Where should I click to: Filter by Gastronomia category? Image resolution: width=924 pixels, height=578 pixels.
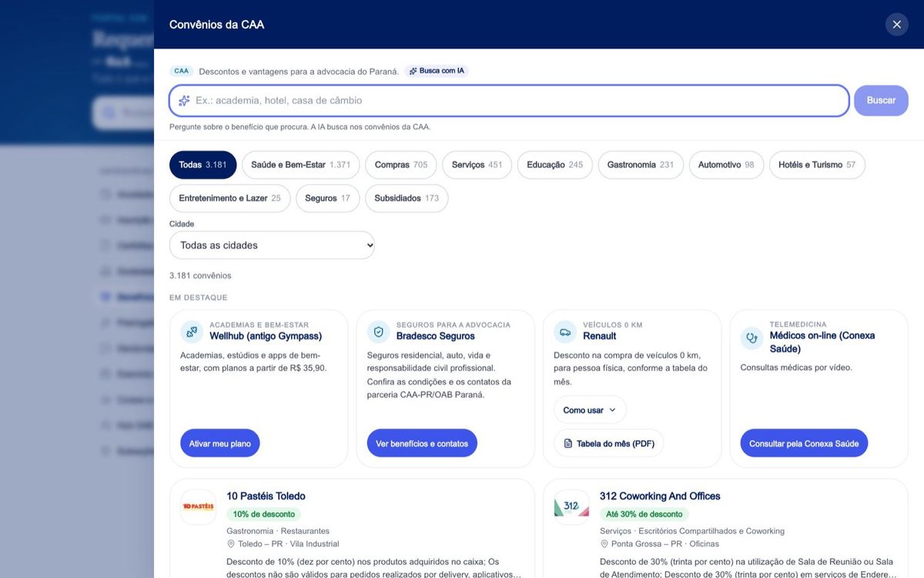pyautogui.click(x=641, y=165)
